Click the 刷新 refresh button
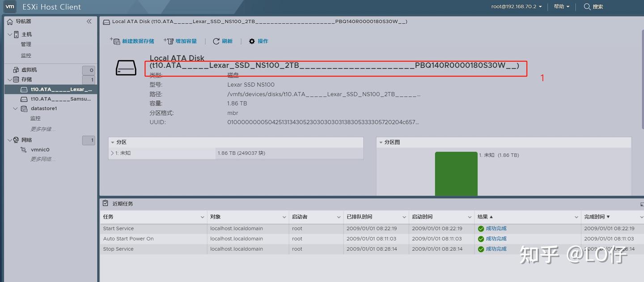Screen dimensions: 644x282 pyautogui.click(x=223, y=41)
